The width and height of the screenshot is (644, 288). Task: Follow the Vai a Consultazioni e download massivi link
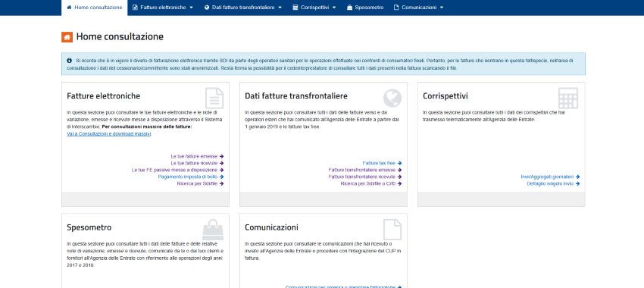pos(109,134)
